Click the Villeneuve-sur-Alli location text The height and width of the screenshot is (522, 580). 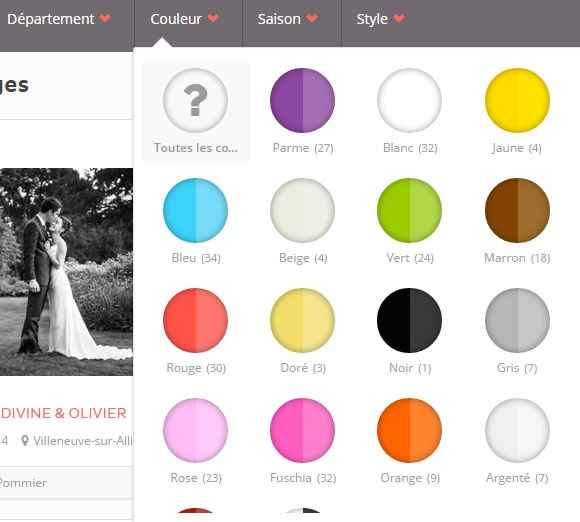[83, 441]
